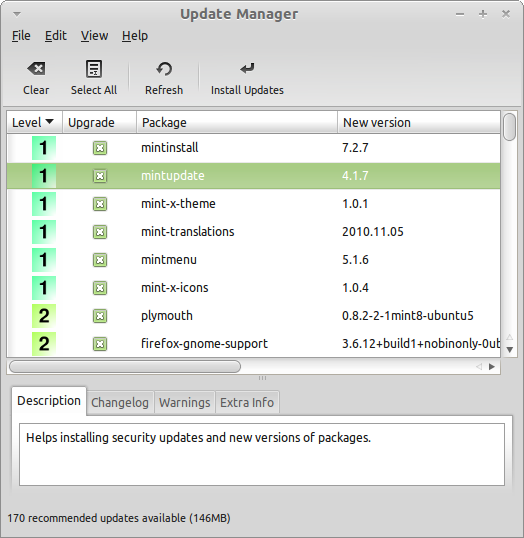Toggle the mintmenu upgrade checkbox
Screen dimensions: 524x538
pos(100,260)
